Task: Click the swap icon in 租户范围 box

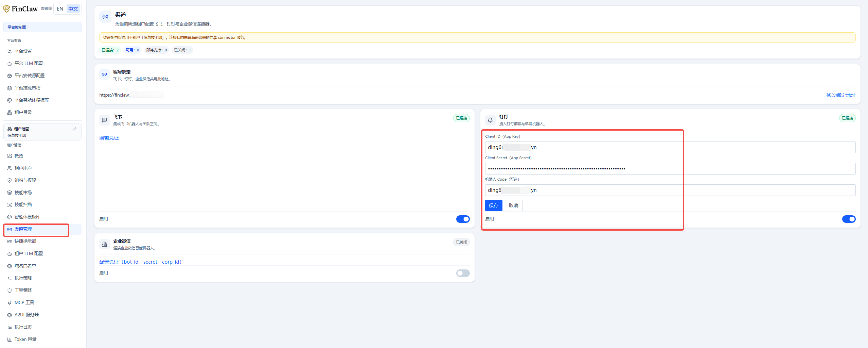Action: [75, 129]
